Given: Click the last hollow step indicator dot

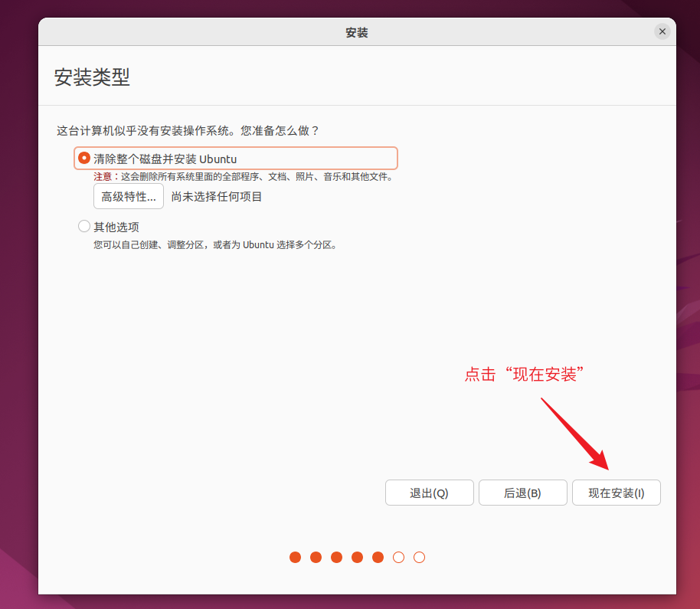Looking at the screenshot, I should click(419, 558).
